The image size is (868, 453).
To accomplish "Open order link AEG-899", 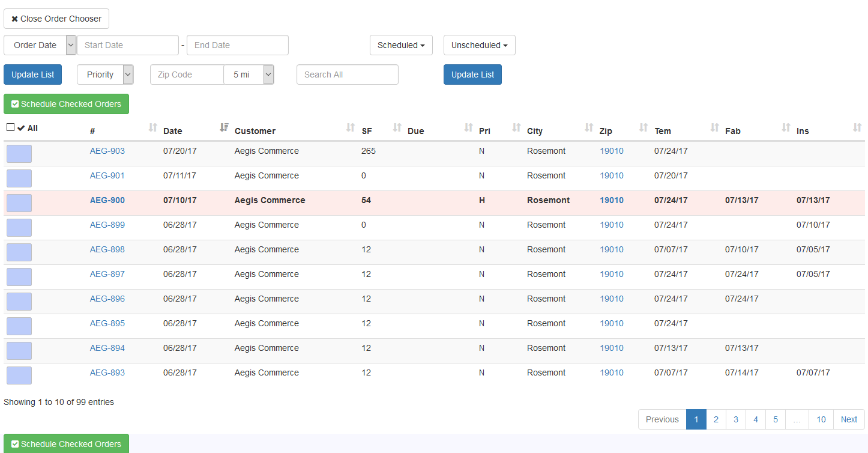I will pos(107,225).
